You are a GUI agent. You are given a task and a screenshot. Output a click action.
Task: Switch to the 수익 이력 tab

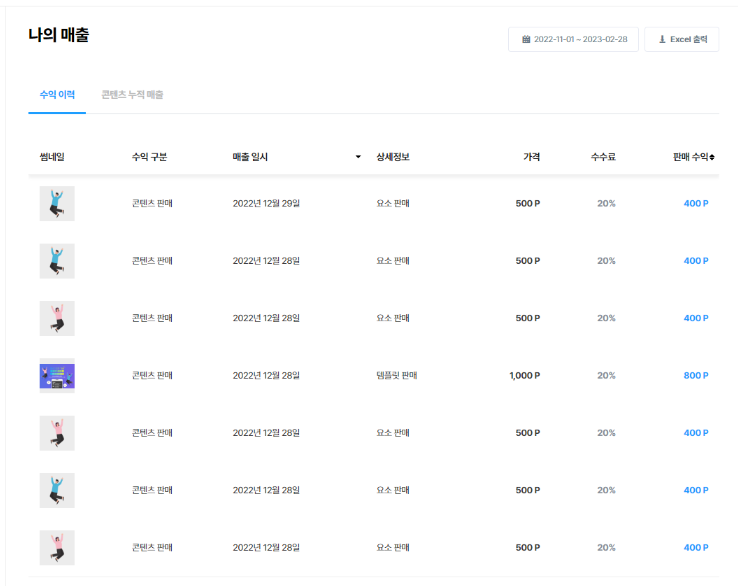click(x=57, y=95)
